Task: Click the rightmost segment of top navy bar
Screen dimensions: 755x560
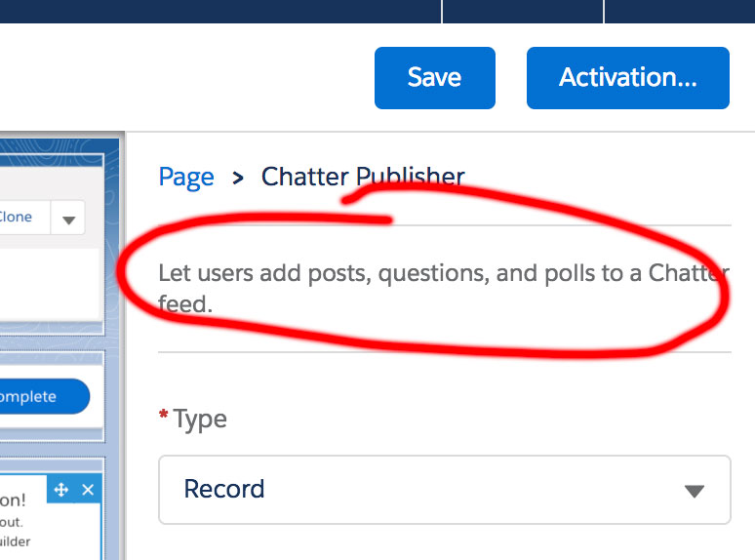Action: point(679,11)
